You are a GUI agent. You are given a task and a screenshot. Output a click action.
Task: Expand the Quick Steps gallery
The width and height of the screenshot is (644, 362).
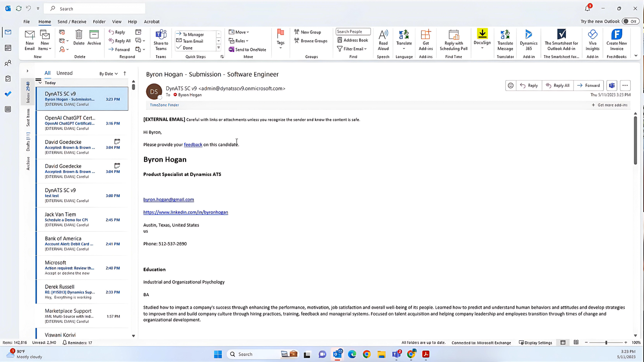[218, 48]
